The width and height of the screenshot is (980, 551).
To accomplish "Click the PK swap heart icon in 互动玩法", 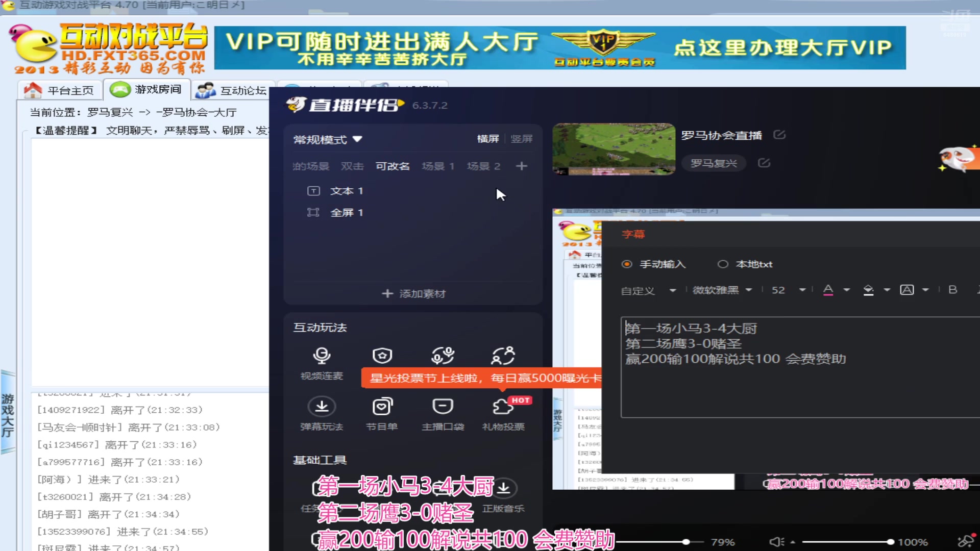I will coord(443,356).
